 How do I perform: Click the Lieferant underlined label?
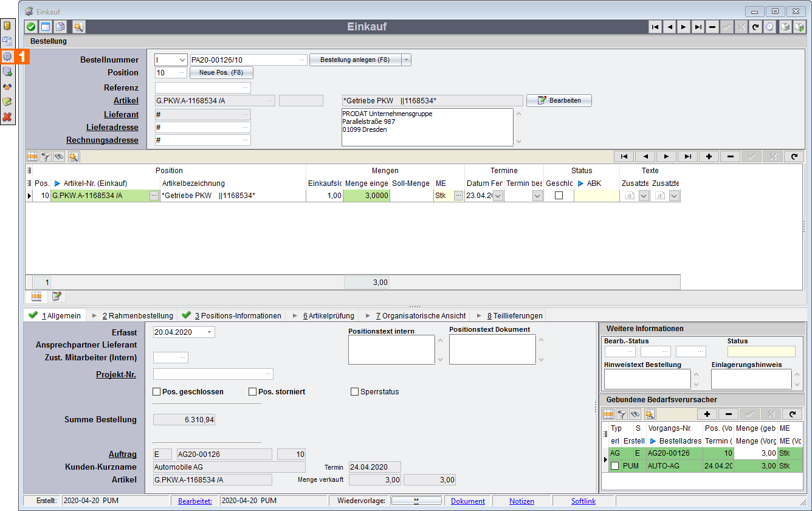121,114
